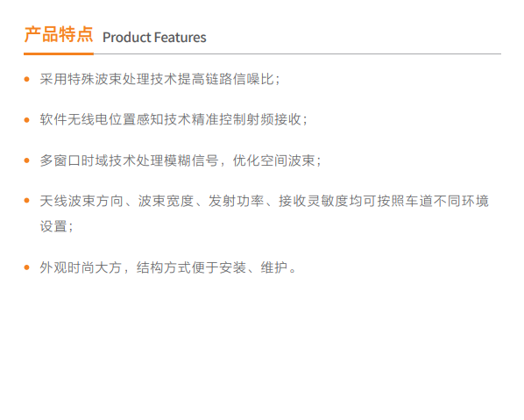Click the orange underline below 产品特点
Screen dimensions: 524x420
(x=59, y=53)
